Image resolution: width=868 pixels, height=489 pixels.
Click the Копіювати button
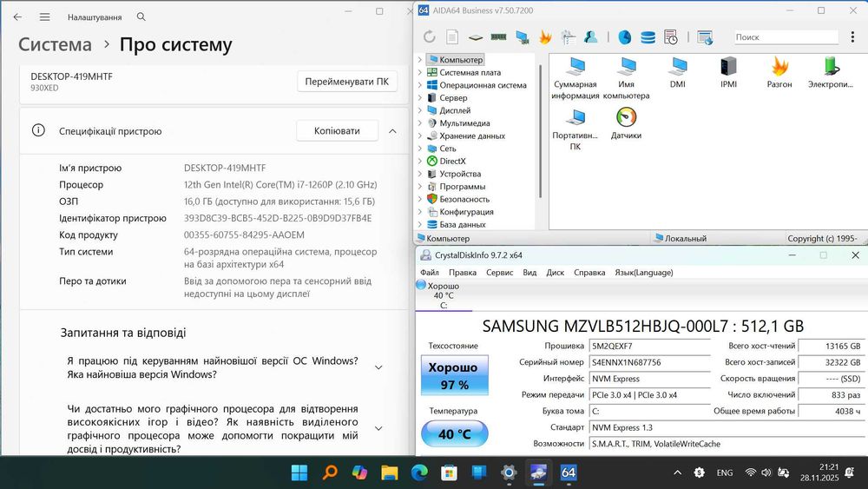pyautogui.click(x=337, y=130)
